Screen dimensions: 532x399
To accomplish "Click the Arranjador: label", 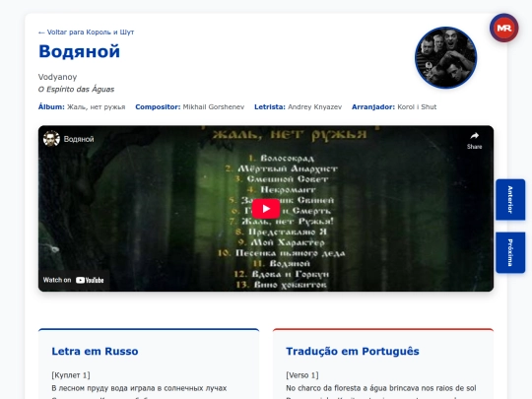I will point(373,107).
